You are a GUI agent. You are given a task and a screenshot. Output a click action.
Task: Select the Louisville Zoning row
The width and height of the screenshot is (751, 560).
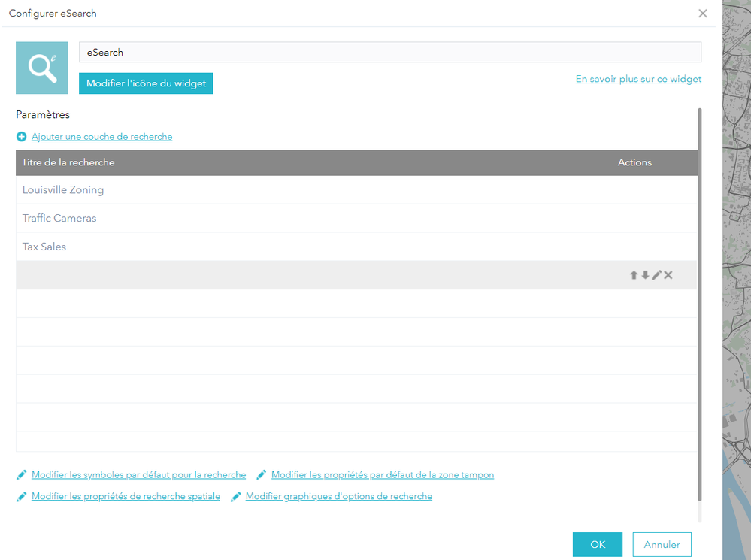[x=356, y=189]
